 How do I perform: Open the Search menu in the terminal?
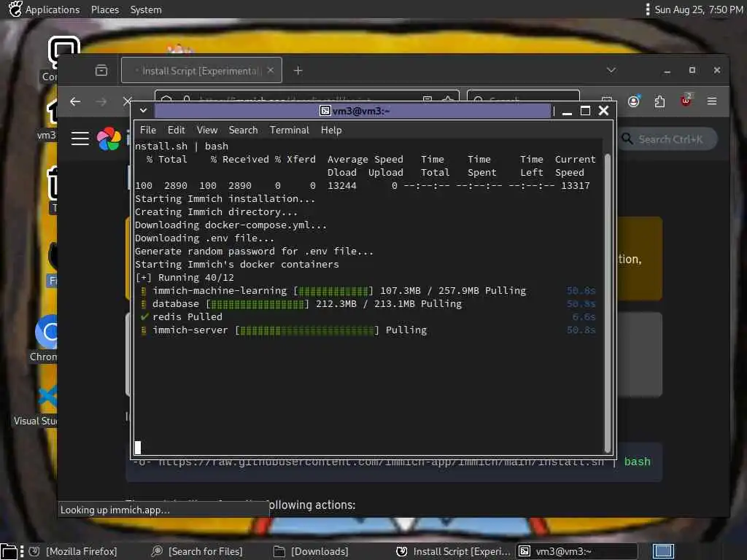(243, 130)
